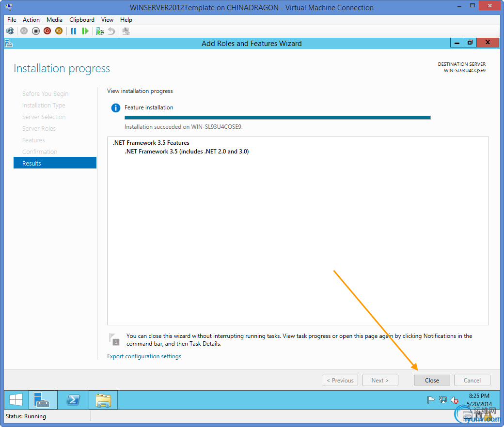Click the disabled Previous button
This screenshot has width=504, height=427.
click(x=340, y=380)
